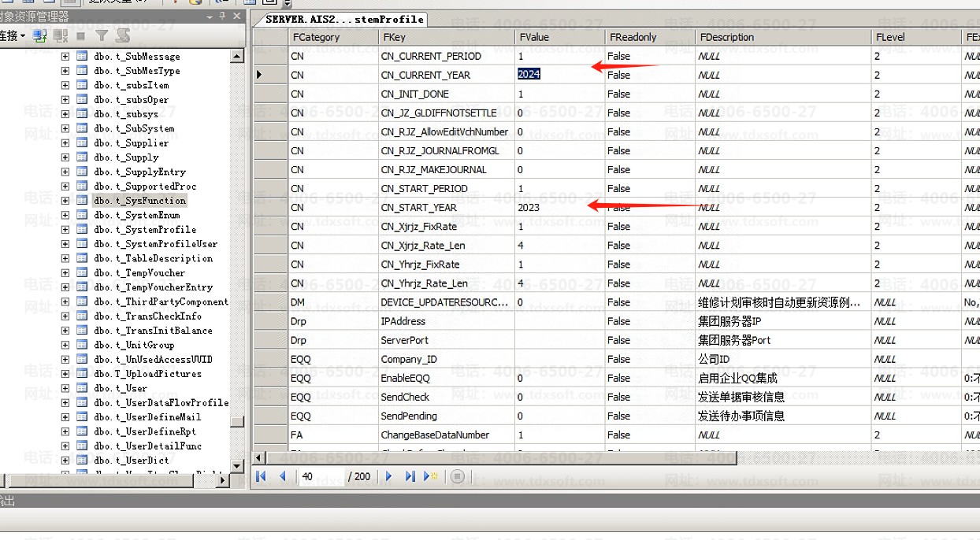The height and width of the screenshot is (540, 980).
Task: Go to the first record in the grid
Action: (x=262, y=476)
